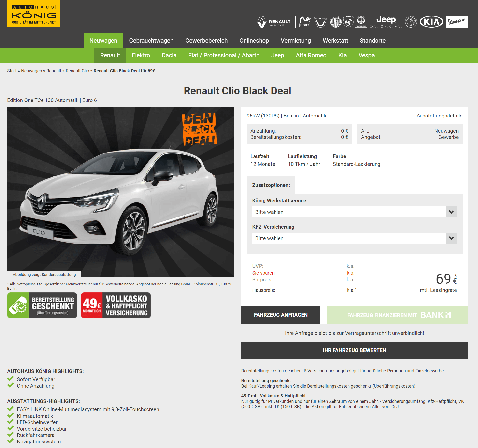Click the 'Navigationssystem' highlight entry
Screen dimensions: 478x448
[39, 442]
